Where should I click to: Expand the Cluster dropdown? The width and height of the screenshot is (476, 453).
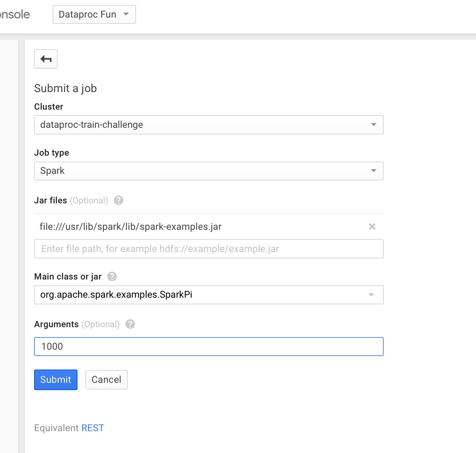(x=209, y=125)
